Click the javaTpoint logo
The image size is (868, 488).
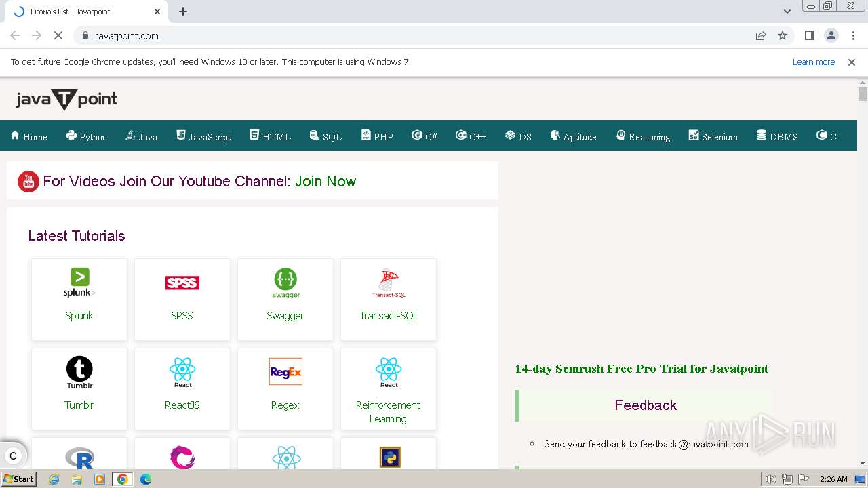pyautogui.click(x=66, y=100)
